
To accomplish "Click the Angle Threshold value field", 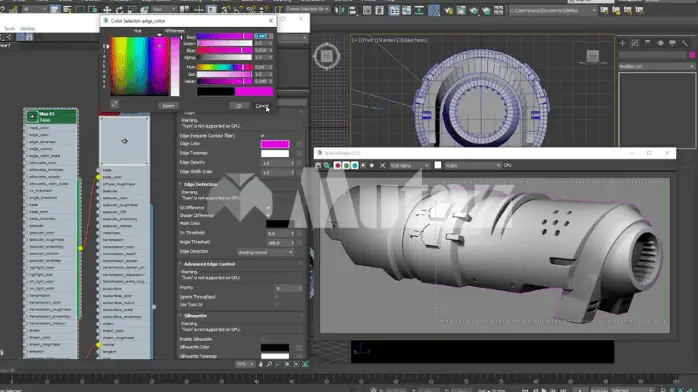I will click(x=279, y=242).
